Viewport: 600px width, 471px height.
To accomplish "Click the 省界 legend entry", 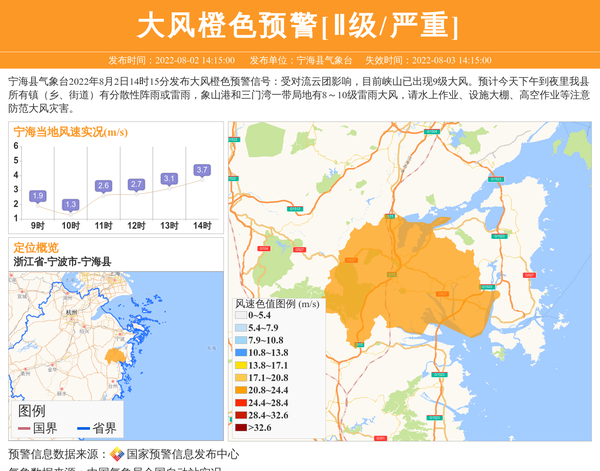I will click(96, 428).
